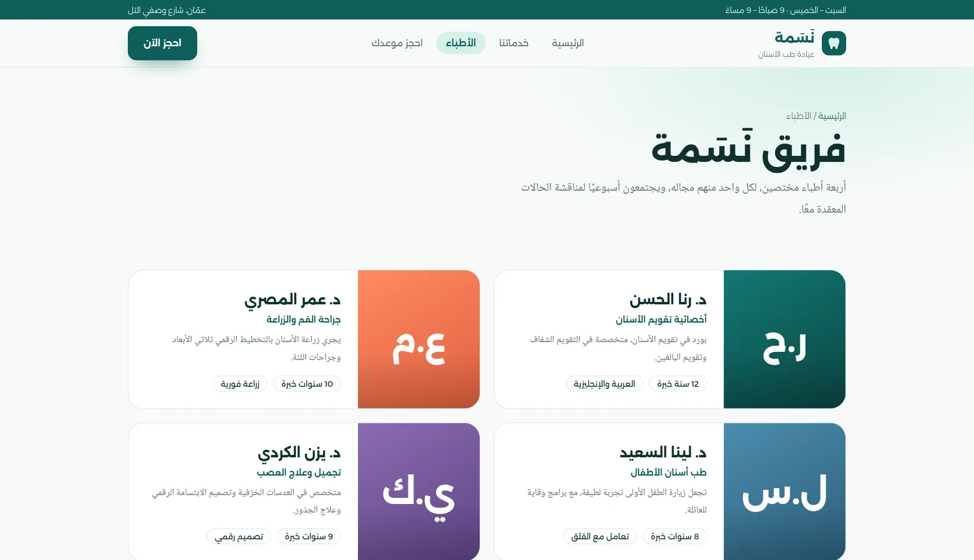Screen dimensions: 974x560
Task: Go to the الرئيسية nav item
Action: [568, 43]
